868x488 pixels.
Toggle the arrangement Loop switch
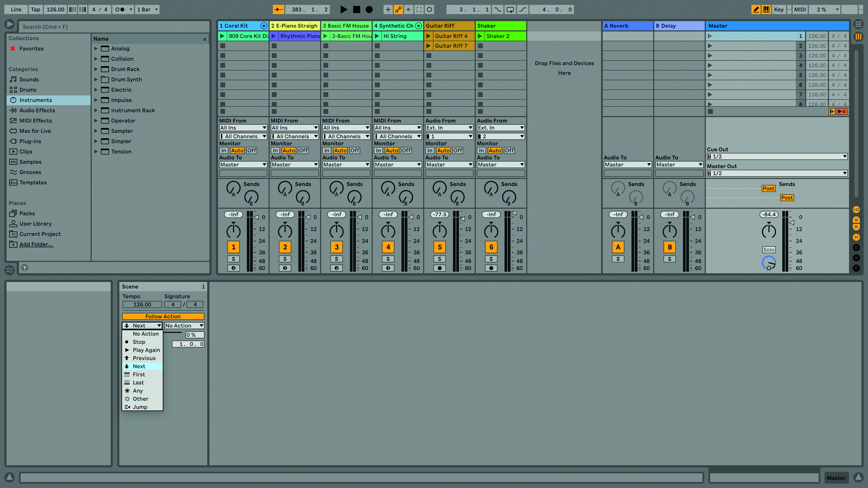click(510, 9)
